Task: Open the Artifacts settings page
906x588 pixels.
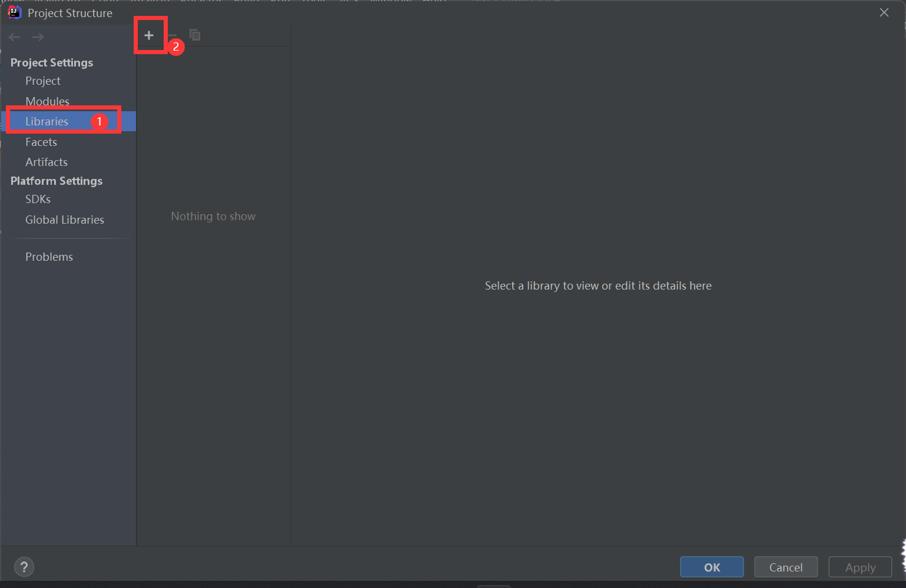Action: pyautogui.click(x=47, y=162)
